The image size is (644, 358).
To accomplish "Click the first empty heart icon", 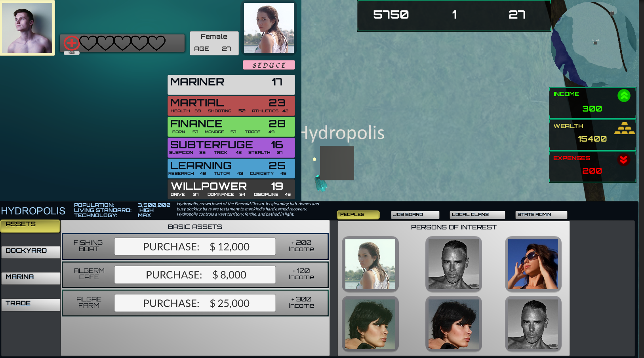I will point(88,43).
